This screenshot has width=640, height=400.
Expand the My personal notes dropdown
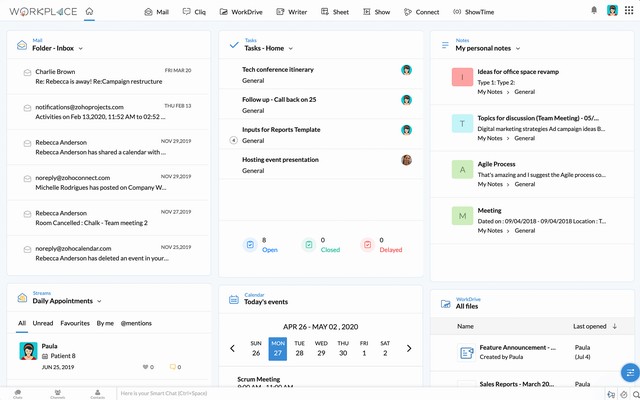point(518,49)
